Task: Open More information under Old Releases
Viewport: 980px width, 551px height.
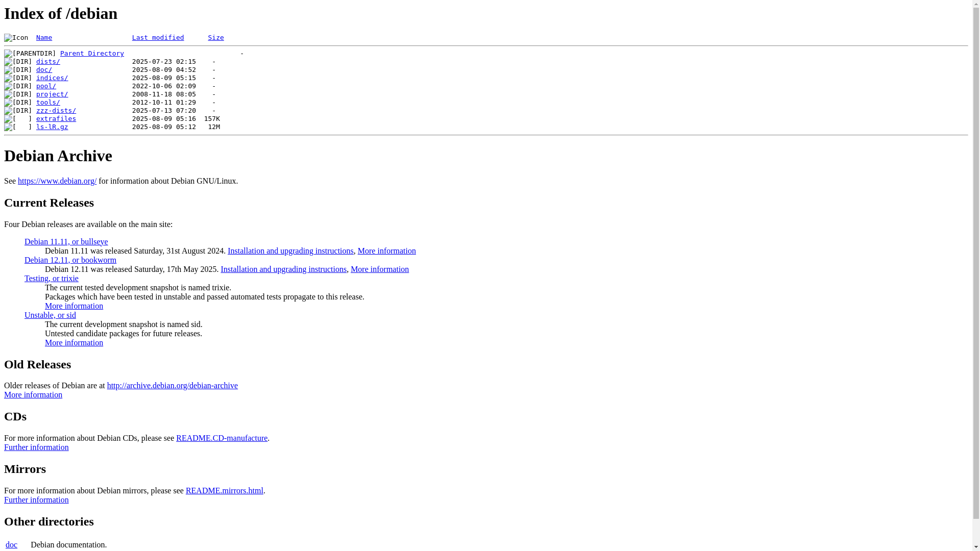Action: point(33,395)
